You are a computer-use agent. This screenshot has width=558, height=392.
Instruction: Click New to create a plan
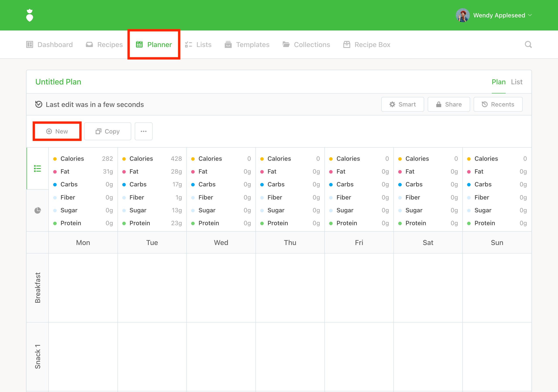click(x=57, y=131)
